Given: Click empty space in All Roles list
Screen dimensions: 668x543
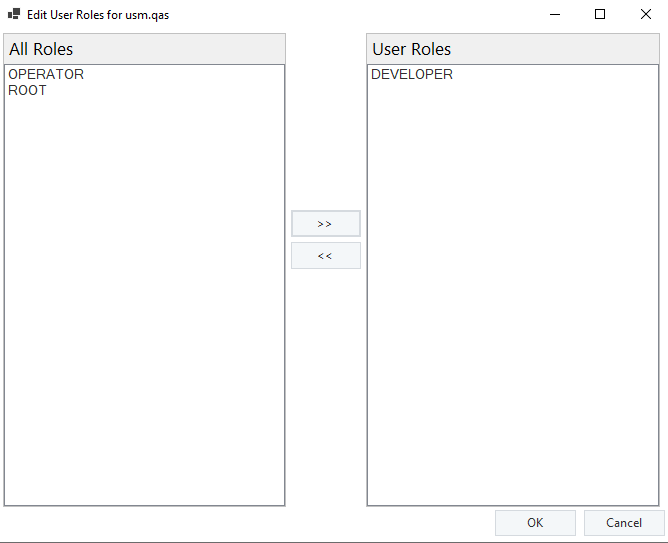Looking at the screenshot, I should click(x=144, y=300).
